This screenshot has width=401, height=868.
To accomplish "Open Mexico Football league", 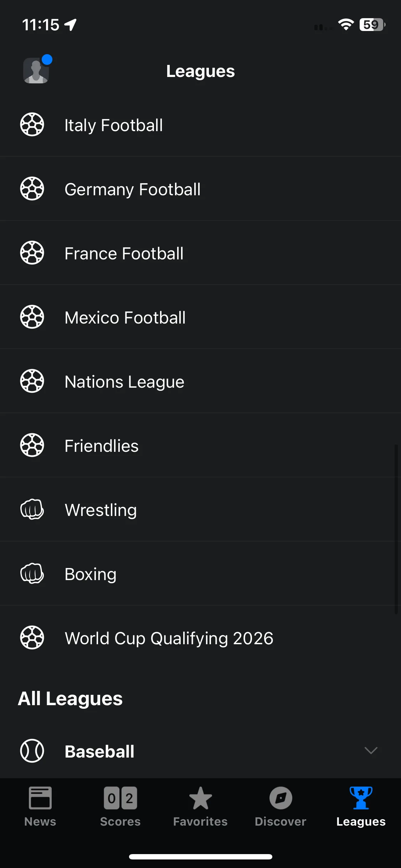I will coord(200,317).
